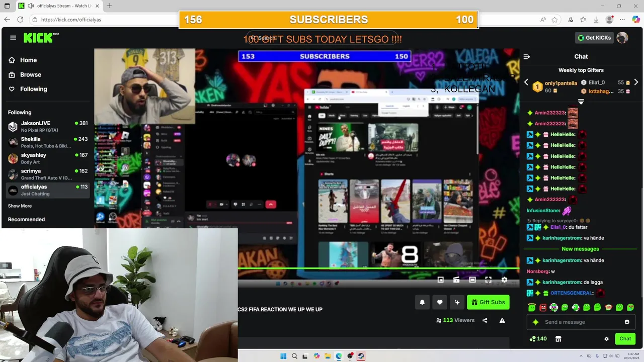Open a new browser tab
644x362 pixels.
[109, 6]
